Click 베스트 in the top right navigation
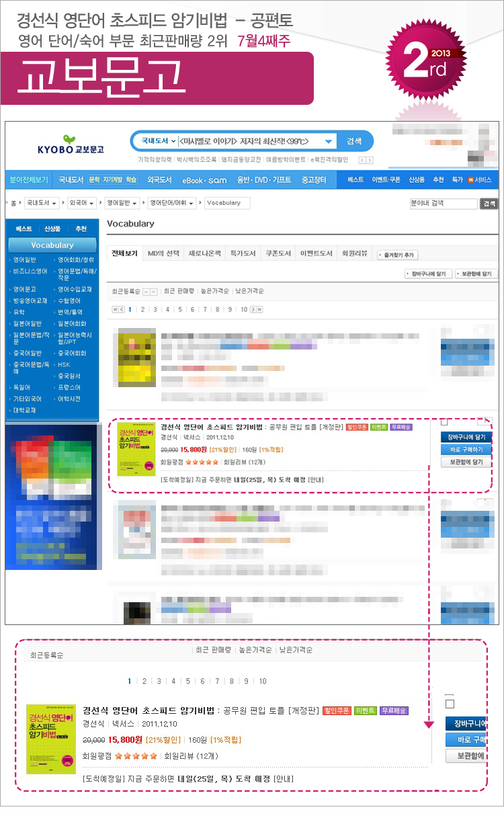504x824 pixels. pos(355,179)
